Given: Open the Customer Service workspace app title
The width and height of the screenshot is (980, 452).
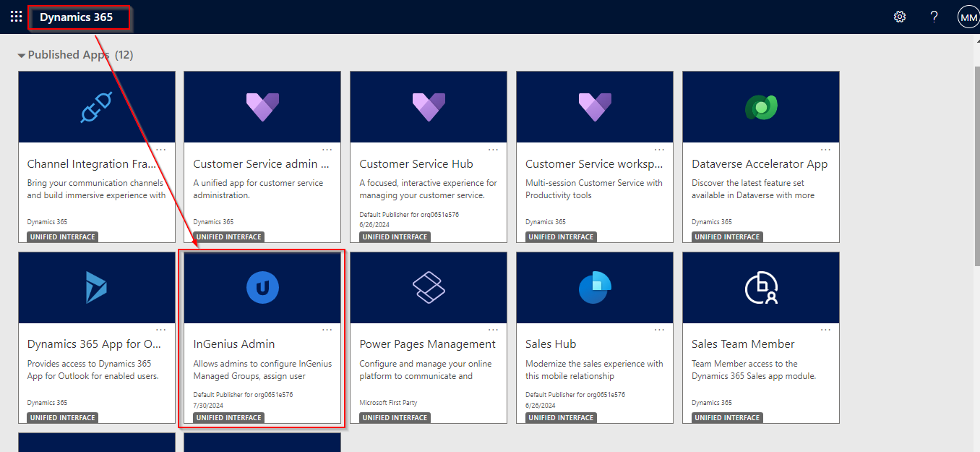Looking at the screenshot, I should point(593,164).
